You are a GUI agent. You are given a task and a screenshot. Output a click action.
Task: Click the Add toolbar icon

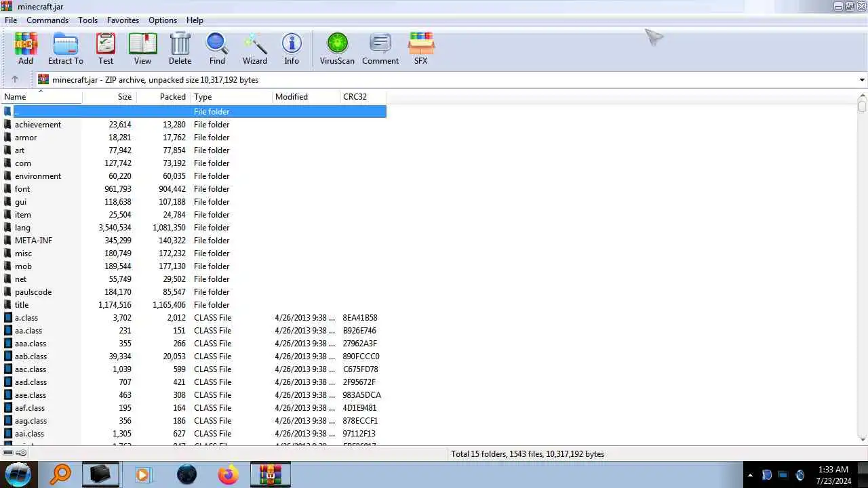[x=26, y=44]
